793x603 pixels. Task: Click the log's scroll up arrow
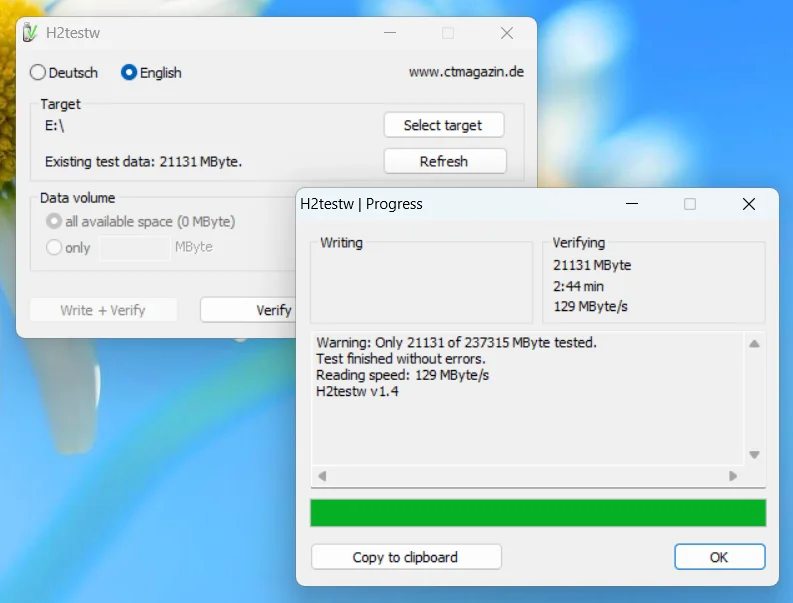click(754, 344)
